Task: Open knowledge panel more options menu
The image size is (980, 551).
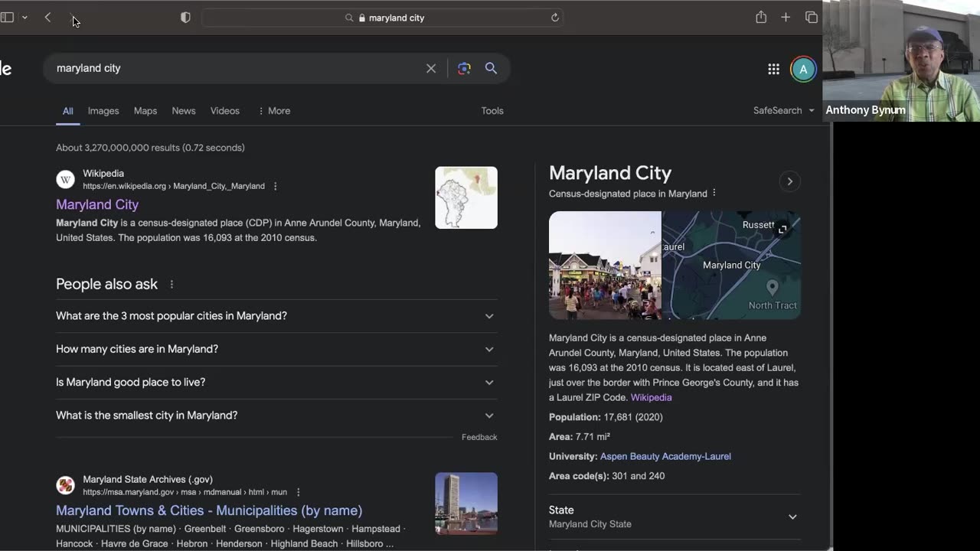Action: click(714, 193)
